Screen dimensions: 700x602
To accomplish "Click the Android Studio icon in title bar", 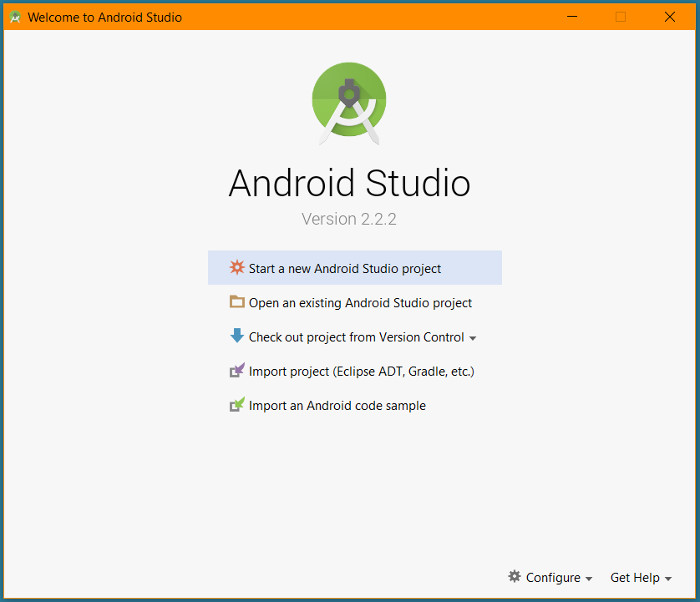I will [15, 17].
